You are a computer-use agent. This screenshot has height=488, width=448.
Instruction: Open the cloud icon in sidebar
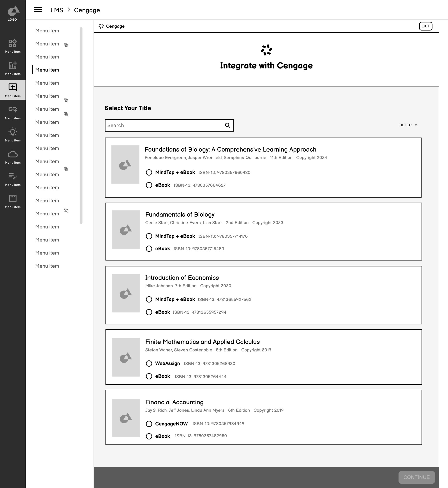click(x=13, y=154)
